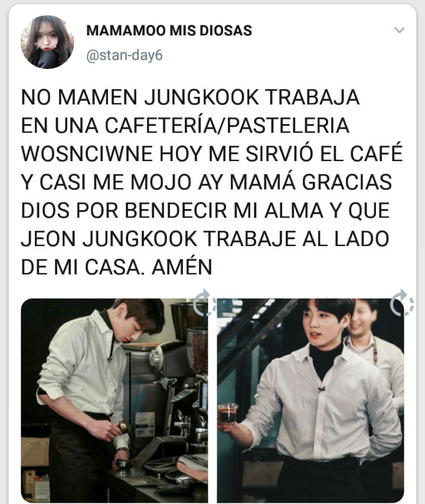
Task: Click the tweet line "Y CASI ME MOJO"
Action: pos(106,182)
